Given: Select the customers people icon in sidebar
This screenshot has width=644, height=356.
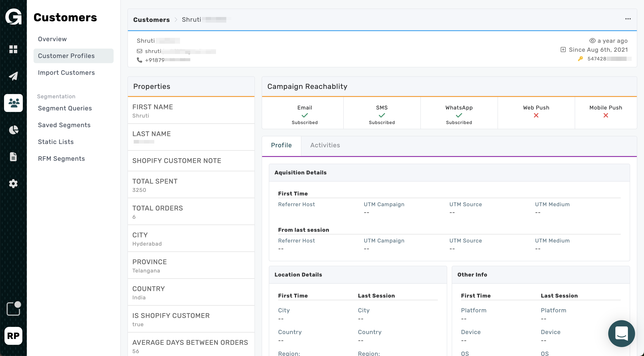Looking at the screenshot, I should pyautogui.click(x=13, y=103).
